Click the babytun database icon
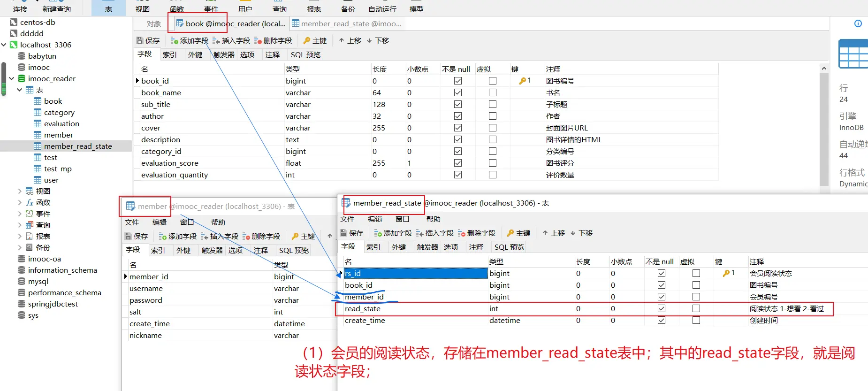Screen dimensions: 868x391 click(x=22, y=56)
